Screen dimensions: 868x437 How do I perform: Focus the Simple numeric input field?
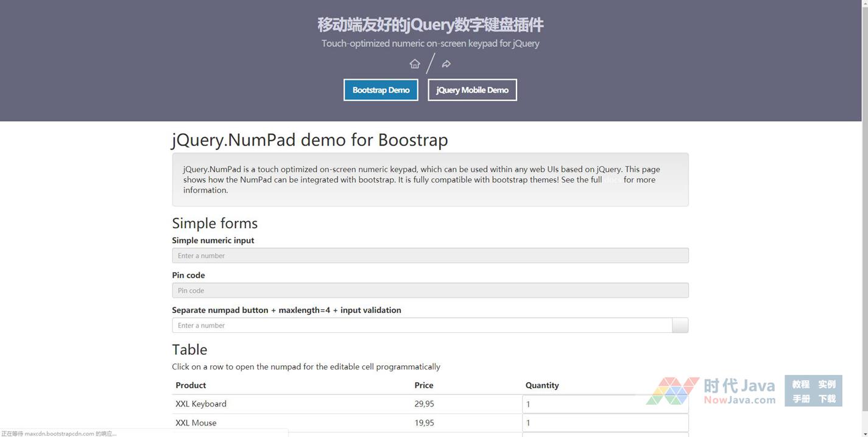tap(430, 256)
